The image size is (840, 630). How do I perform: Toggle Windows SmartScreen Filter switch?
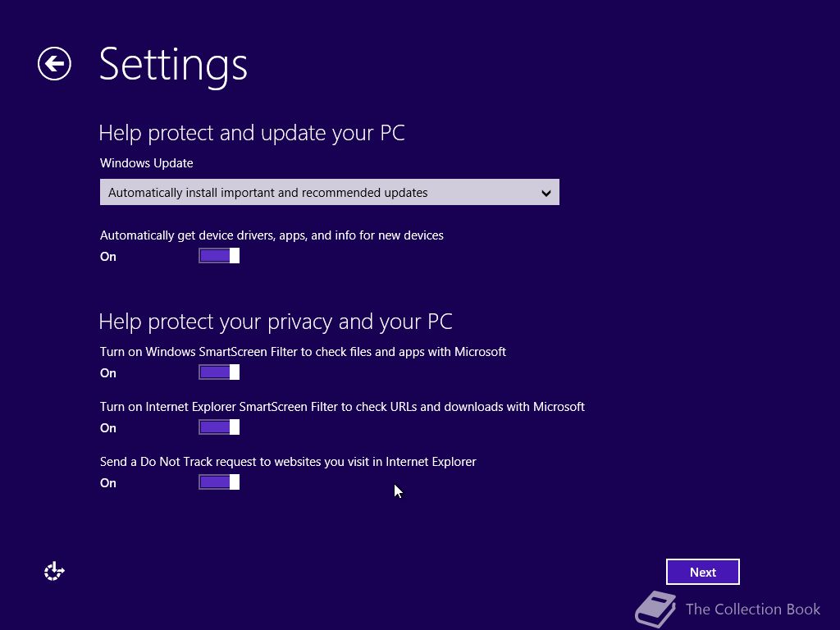(219, 372)
